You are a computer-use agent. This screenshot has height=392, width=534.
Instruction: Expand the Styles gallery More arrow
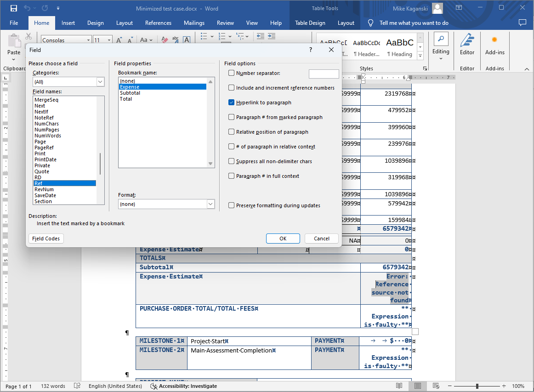(420, 56)
